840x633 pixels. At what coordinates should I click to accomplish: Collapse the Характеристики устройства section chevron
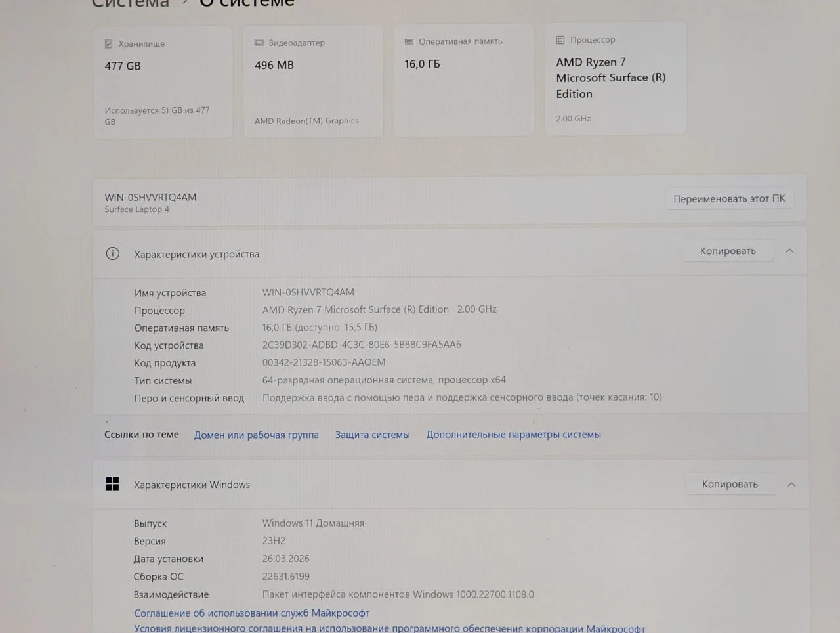[789, 251]
